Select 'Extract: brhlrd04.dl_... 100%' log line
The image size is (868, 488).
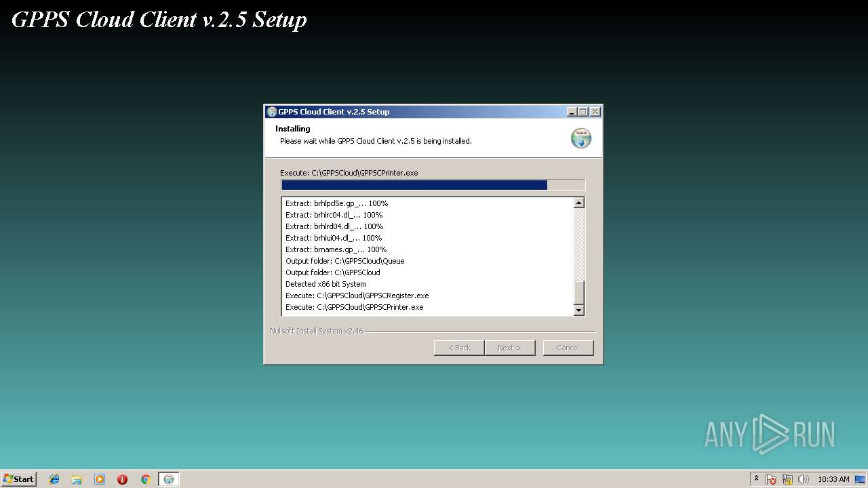click(334, 226)
